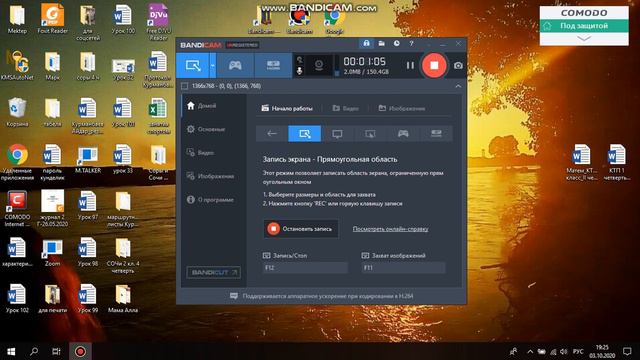This screenshot has height=360, width=640.
Task: Select the Foxit Reader desktop icon
Action: 52,18
